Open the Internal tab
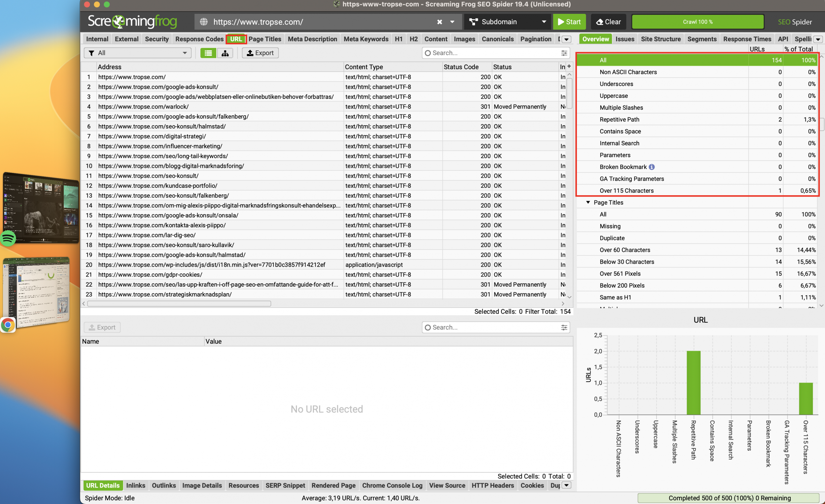Image resolution: width=825 pixels, height=504 pixels. 97,39
